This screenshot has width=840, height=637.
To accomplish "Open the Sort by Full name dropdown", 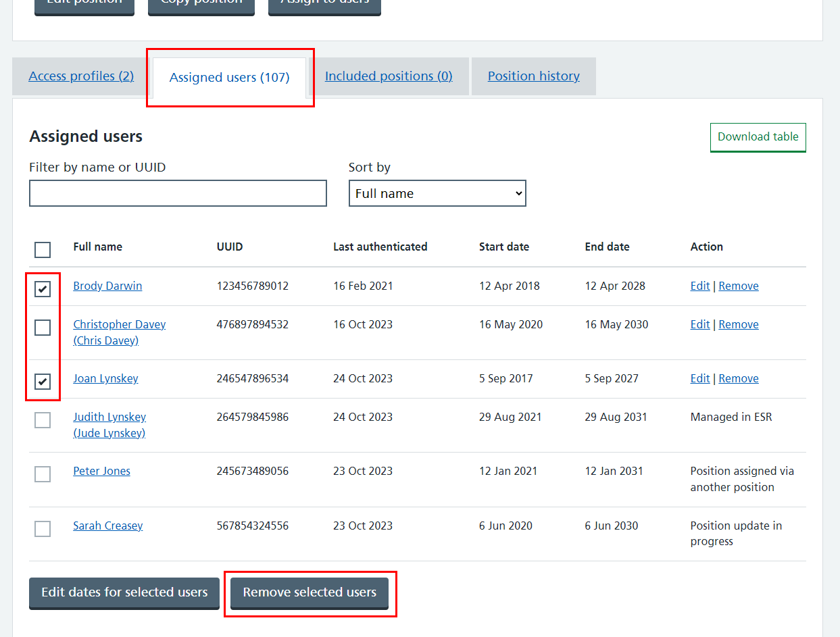I will click(x=437, y=193).
